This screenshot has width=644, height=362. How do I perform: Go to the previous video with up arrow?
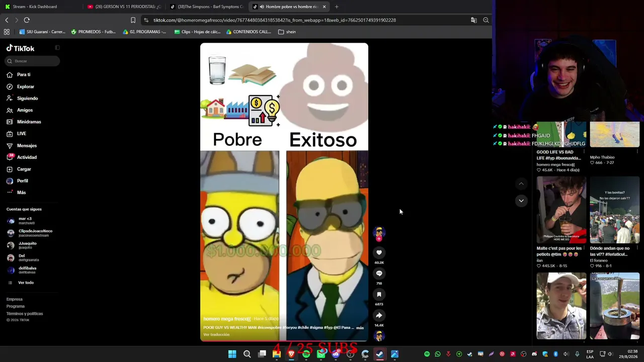(521, 184)
